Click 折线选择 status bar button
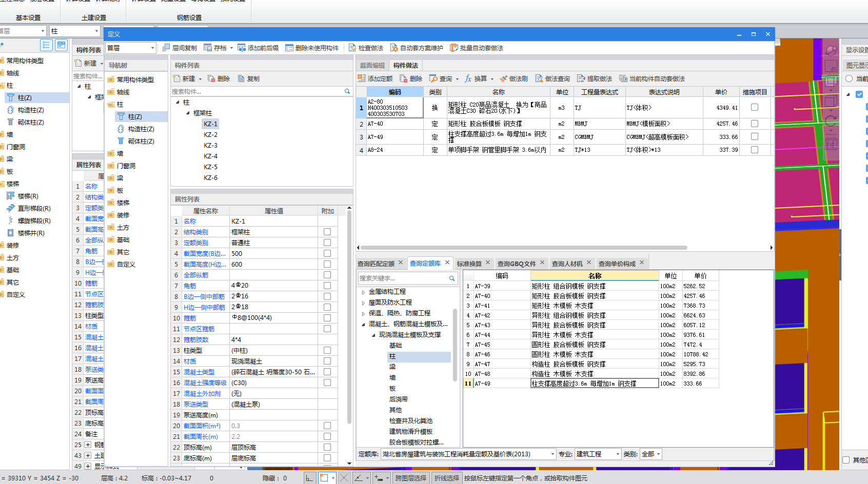This screenshot has height=484, width=868. (447, 478)
